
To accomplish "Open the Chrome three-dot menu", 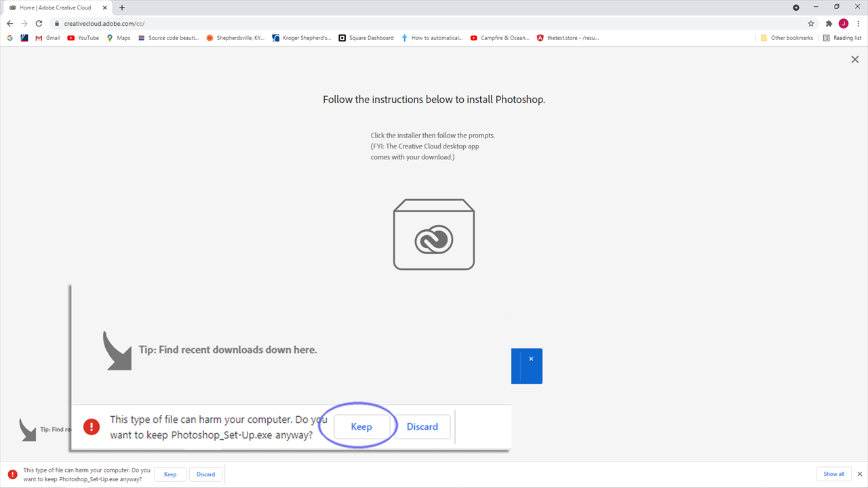I will (x=859, y=23).
